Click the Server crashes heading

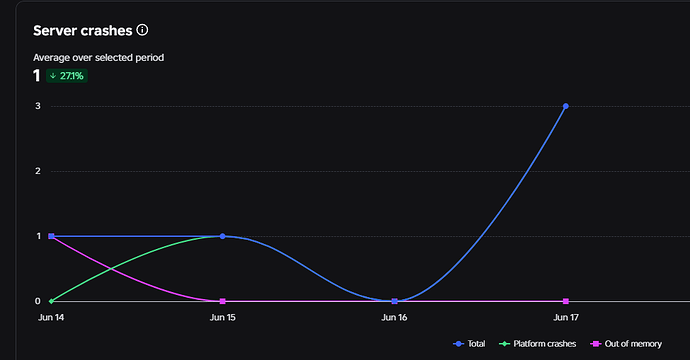[83, 30]
